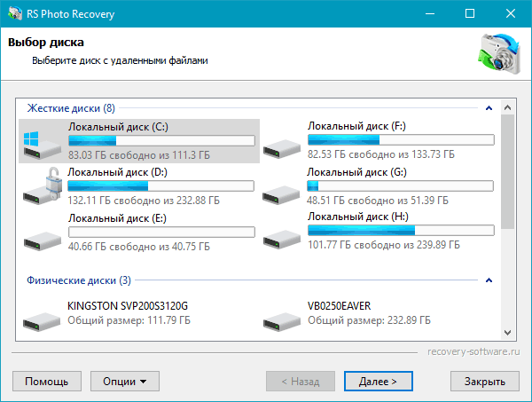Select the Windows drive C: icon
Image resolution: width=532 pixels, height=402 pixels.
[x=42, y=145]
